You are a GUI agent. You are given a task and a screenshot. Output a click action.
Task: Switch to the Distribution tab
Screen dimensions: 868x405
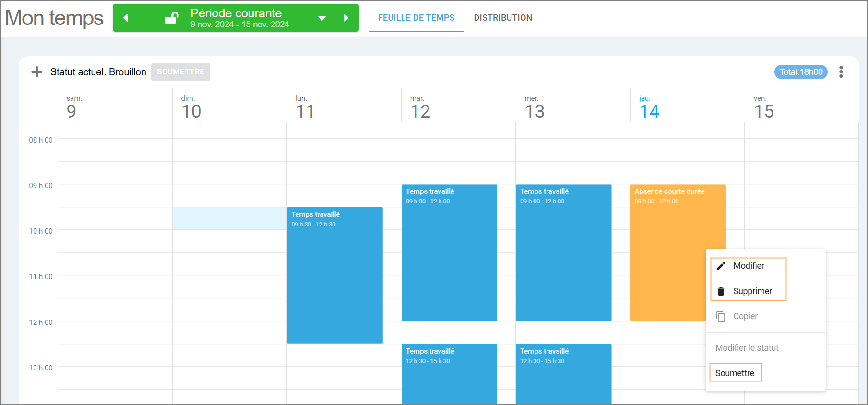(x=503, y=18)
